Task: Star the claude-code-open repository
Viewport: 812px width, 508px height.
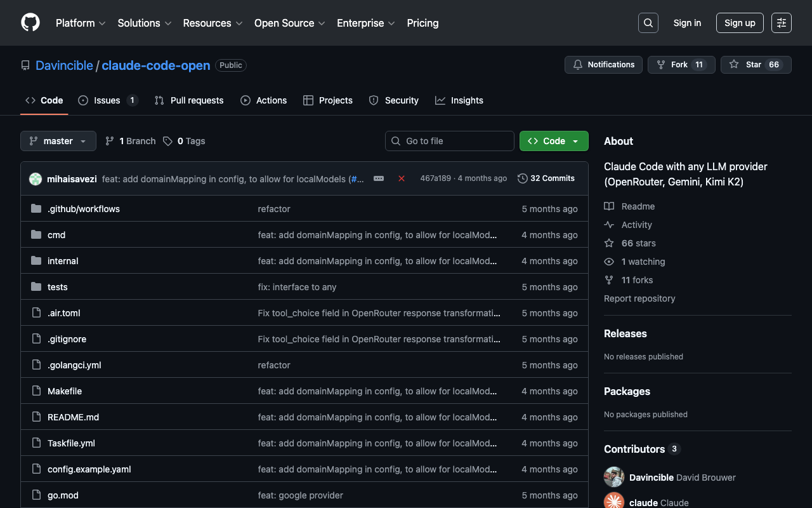Action: click(755, 65)
